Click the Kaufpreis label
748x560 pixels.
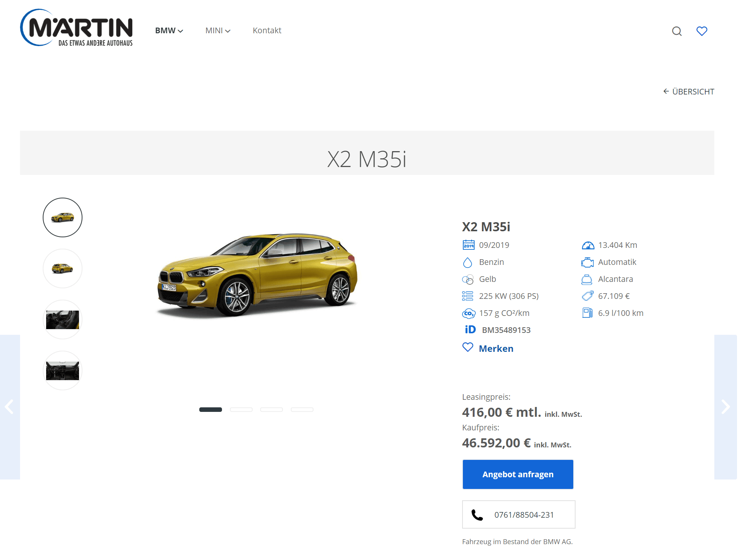click(x=481, y=427)
